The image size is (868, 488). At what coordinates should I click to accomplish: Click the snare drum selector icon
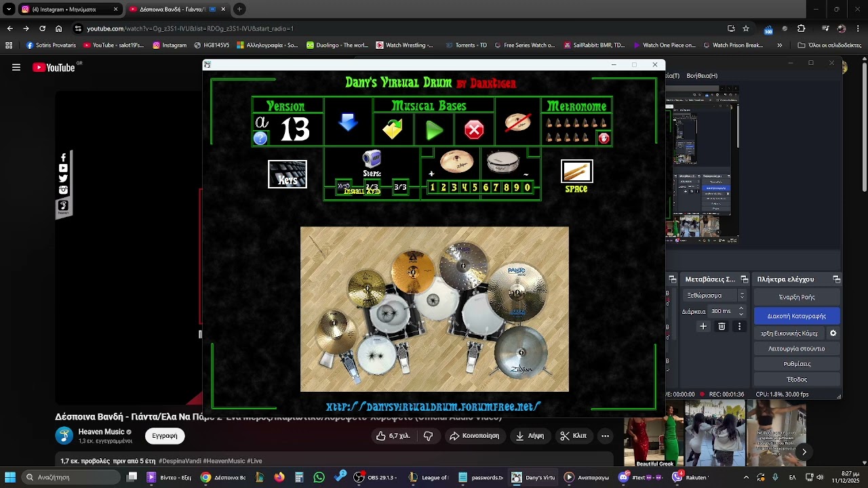[503, 163]
